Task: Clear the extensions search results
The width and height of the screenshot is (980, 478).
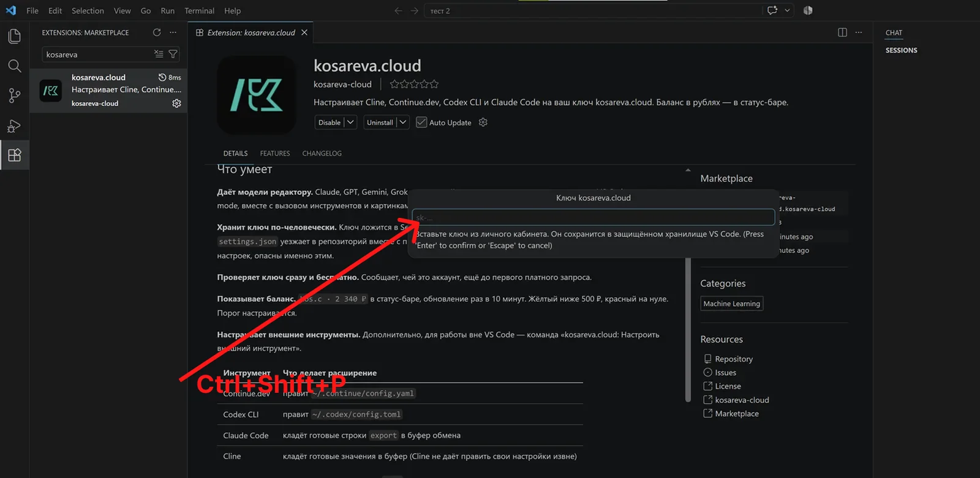Action: [x=159, y=54]
